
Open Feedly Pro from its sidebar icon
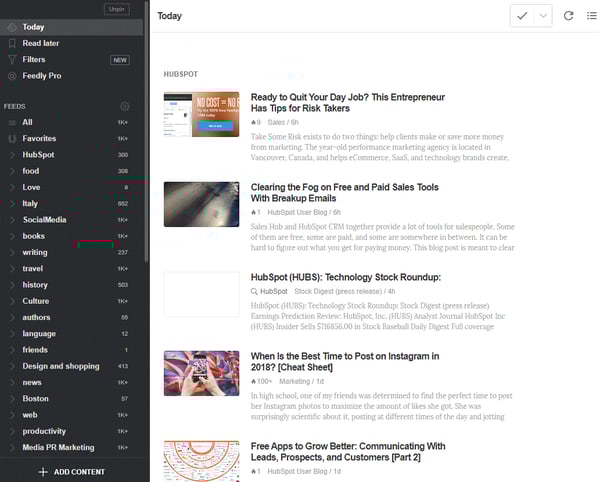pyautogui.click(x=11, y=75)
